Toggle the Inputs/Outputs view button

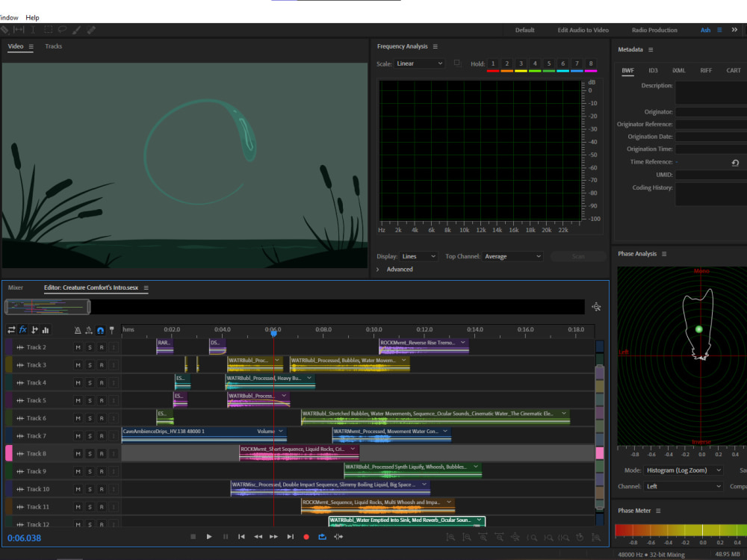tap(11, 329)
